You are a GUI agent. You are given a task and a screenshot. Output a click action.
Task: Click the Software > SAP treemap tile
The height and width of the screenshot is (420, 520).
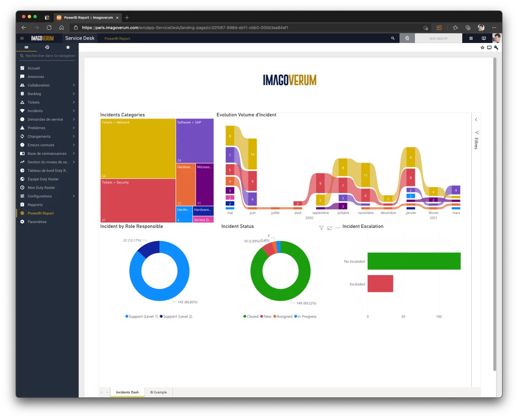click(x=195, y=141)
